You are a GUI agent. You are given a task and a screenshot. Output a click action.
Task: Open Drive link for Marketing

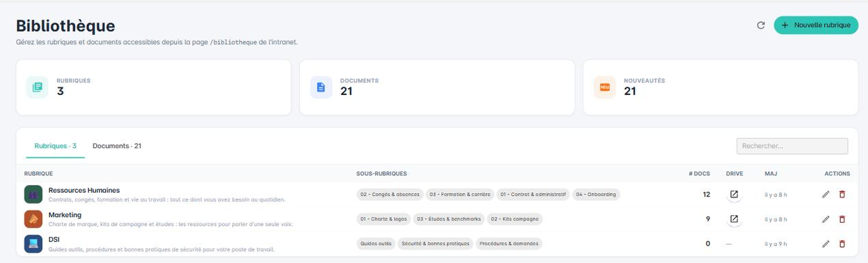tap(734, 219)
